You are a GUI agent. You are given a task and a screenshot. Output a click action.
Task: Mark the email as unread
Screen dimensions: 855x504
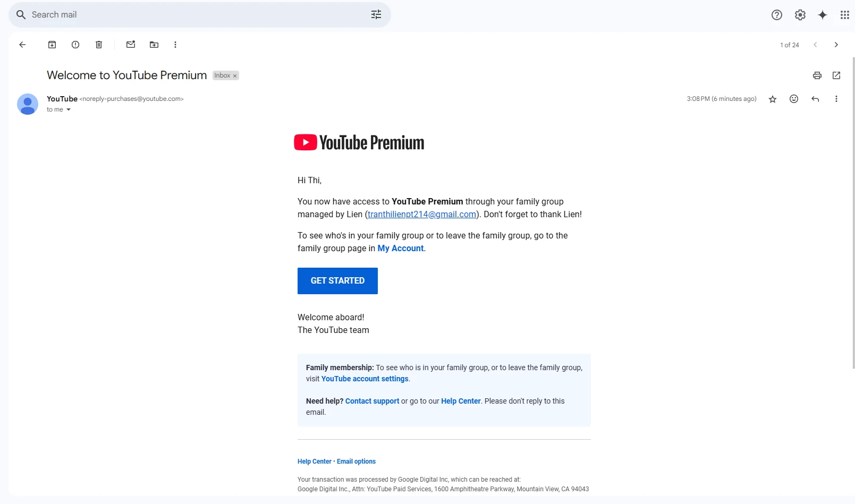[x=131, y=45]
